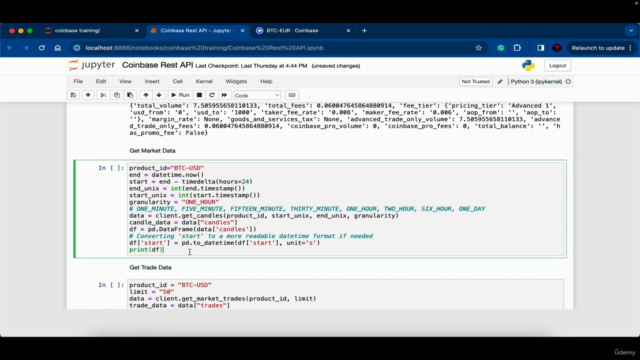Click the granularity = "ONE_HOUR" line
Image resolution: width=640 pixels, height=360 pixels.
click(x=174, y=202)
